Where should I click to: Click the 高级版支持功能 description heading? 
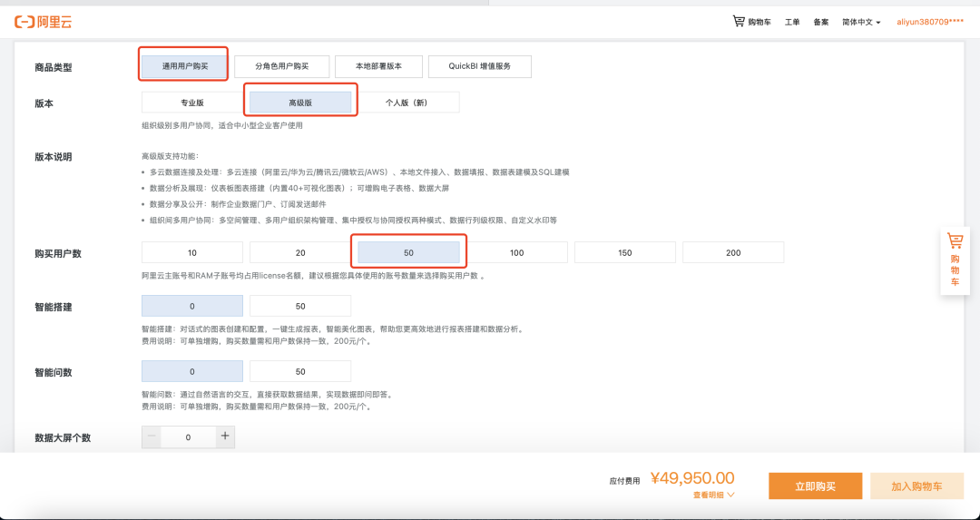tap(170, 156)
